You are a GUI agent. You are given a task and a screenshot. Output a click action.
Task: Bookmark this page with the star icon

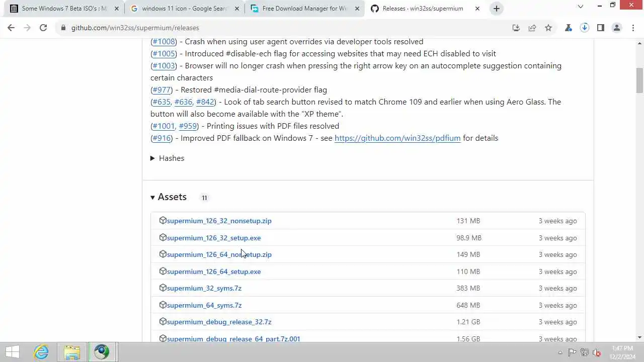[x=548, y=28]
